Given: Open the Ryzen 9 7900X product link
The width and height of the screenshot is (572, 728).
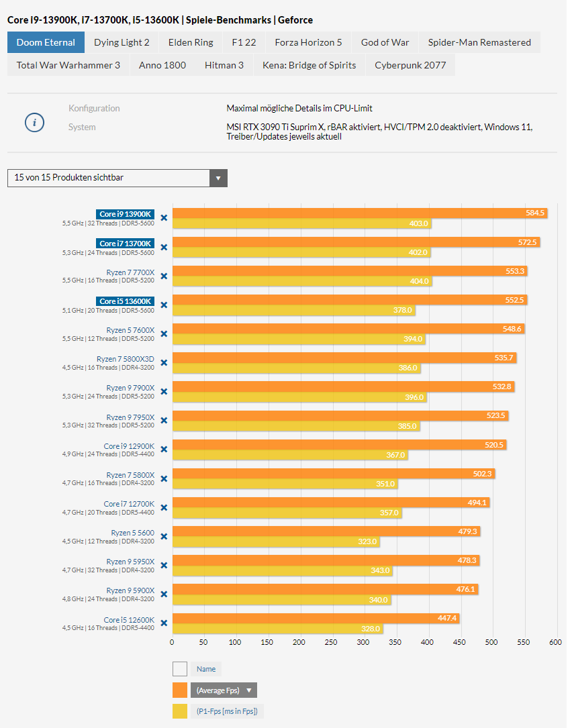Looking at the screenshot, I should tap(130, 388).
